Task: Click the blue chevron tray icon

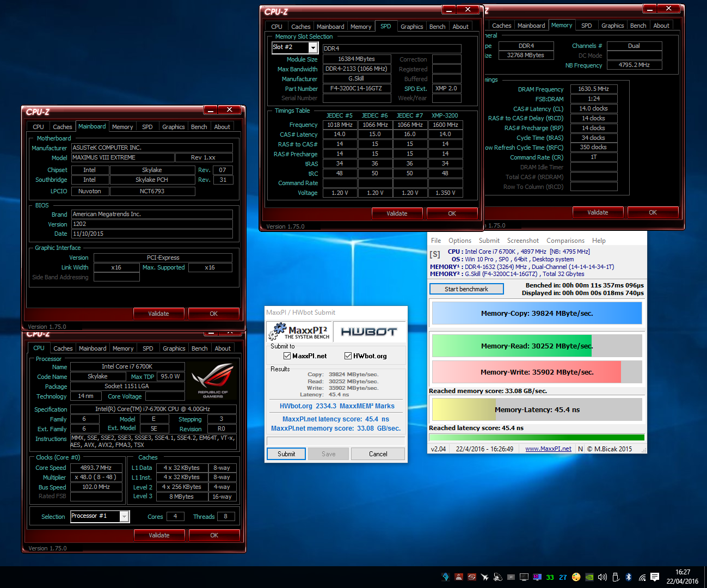Action: tap(446, 577)
